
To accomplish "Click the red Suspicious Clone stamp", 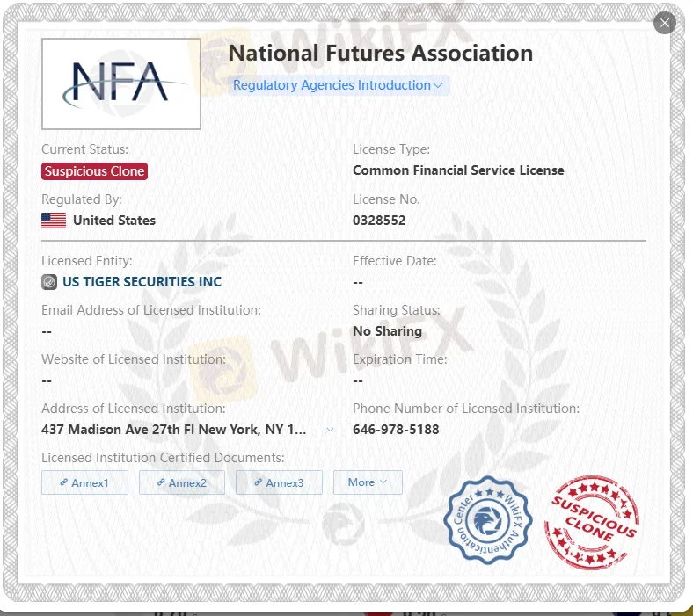I will pos(592,522).
